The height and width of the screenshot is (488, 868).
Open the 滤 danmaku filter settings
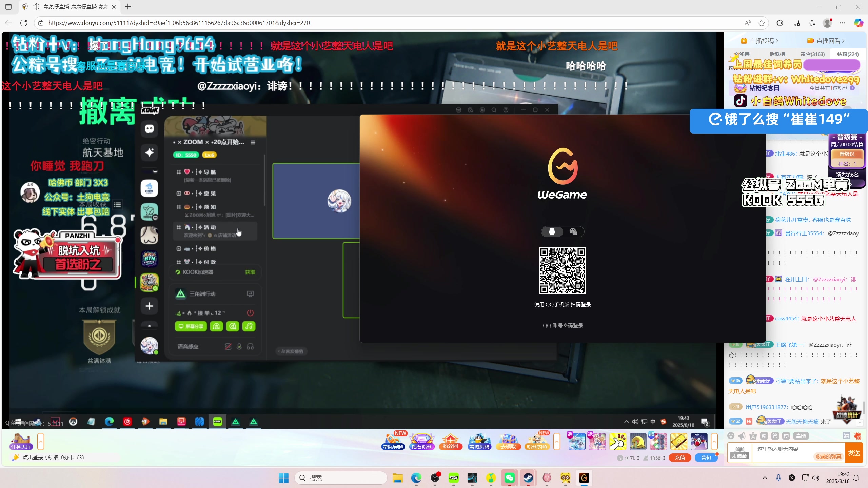click(x=847, y=436)
